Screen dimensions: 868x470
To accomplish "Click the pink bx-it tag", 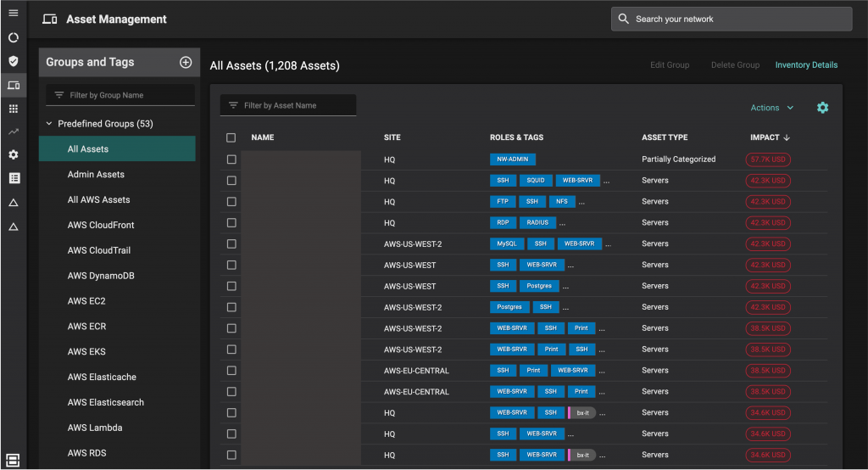I will [x=582, y=413].
